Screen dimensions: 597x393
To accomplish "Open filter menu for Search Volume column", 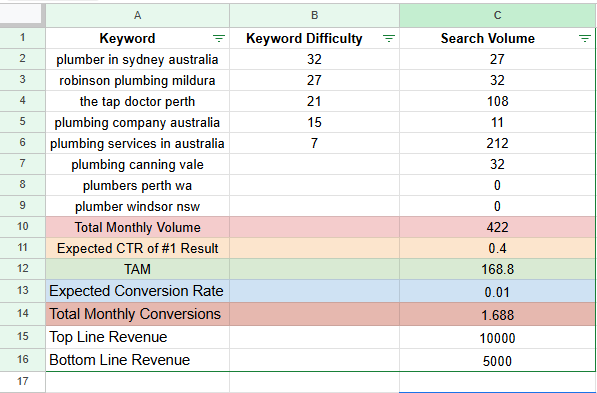I will tap(585, 38).
